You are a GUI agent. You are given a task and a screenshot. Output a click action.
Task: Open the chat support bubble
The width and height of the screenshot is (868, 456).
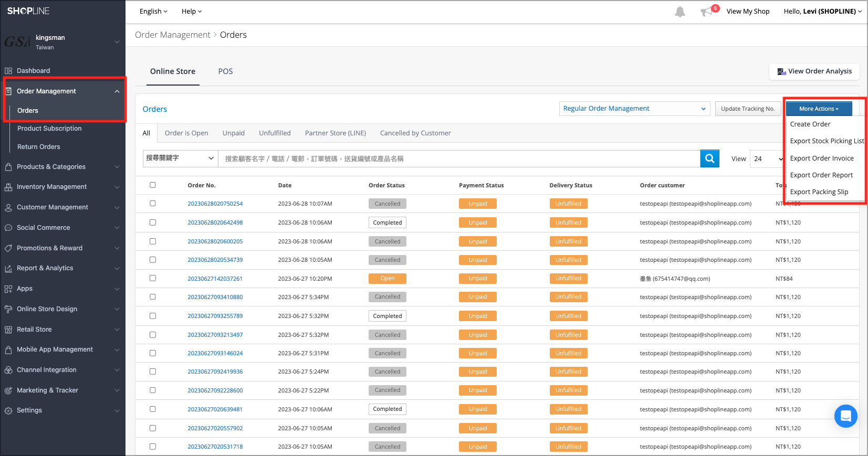coord(845,416)
